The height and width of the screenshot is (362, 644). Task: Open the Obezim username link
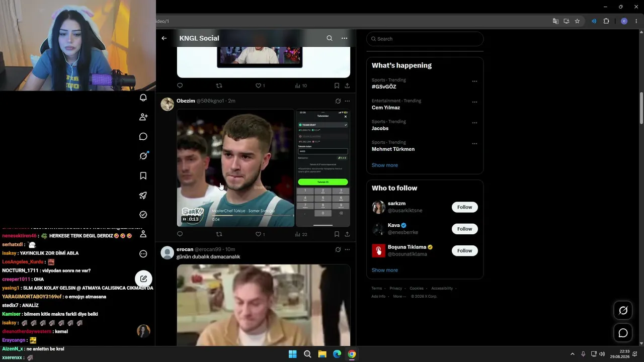point(186,101)
